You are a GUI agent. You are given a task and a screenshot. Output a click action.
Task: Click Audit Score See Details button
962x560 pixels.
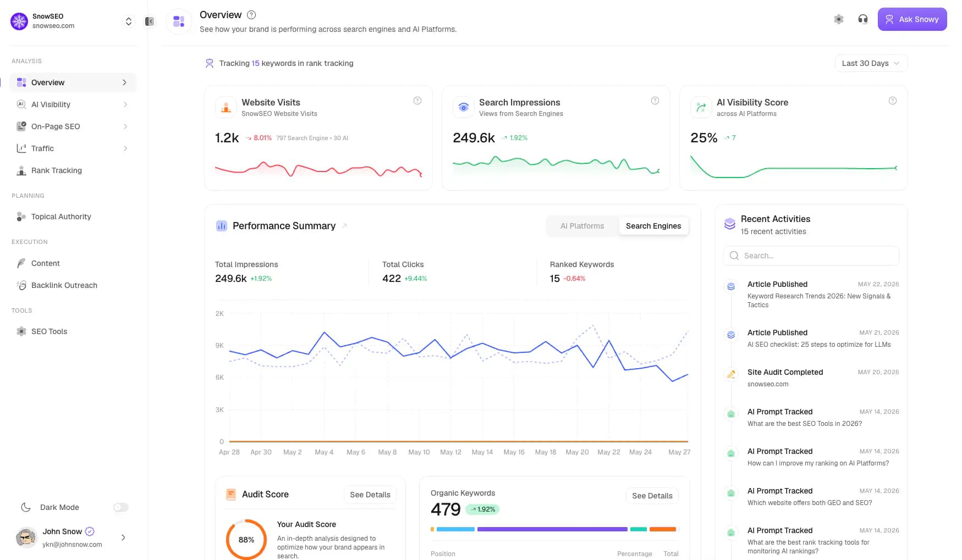click(x=370, y=495)
